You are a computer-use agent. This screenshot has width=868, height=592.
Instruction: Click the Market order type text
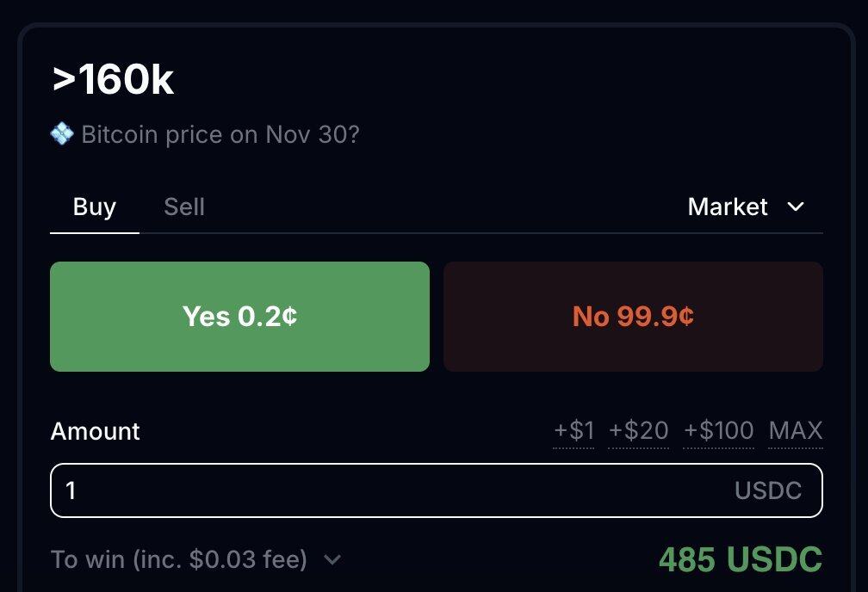coord(728,207)
